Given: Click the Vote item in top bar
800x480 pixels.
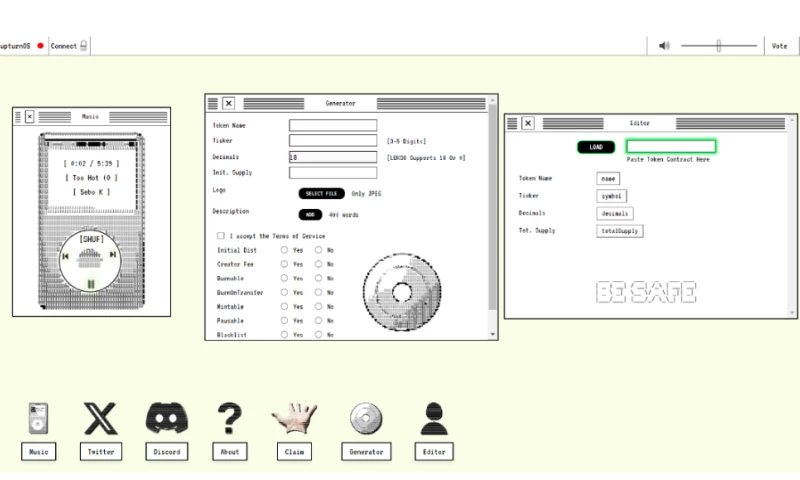Looking at the screenshot, I should 780,46.
